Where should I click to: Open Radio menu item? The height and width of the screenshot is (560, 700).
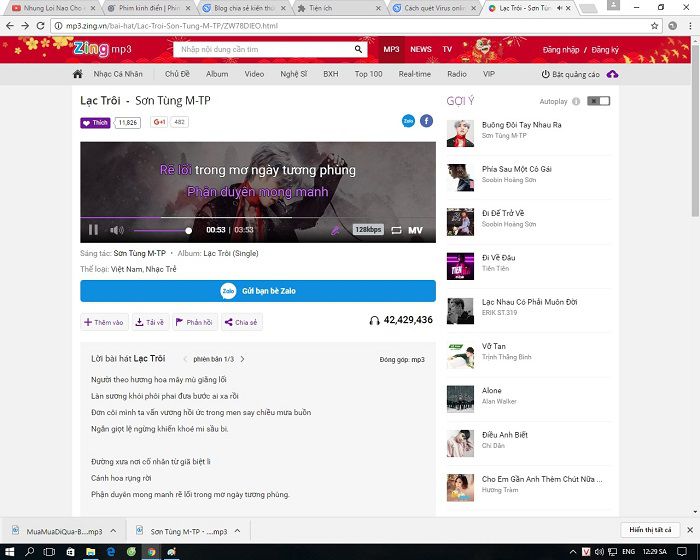(x=457, y=74)
